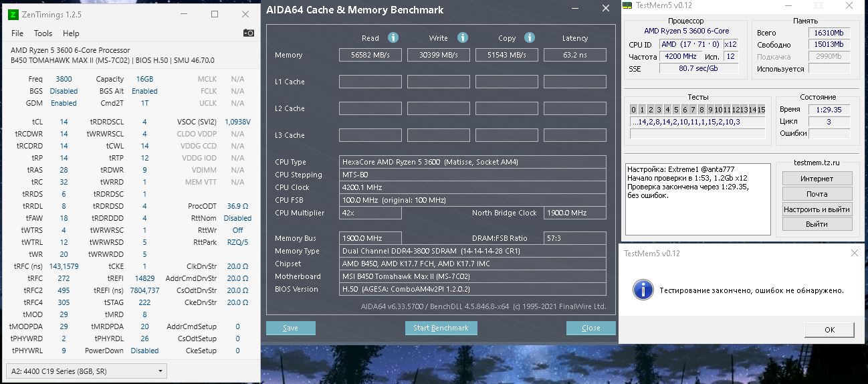Screen dimensions: 868x384
Task: Minimize the AIDA64 benchmark window
Action: 576,9
